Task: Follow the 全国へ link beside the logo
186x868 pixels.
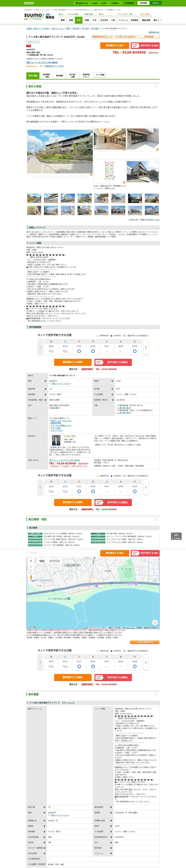Action: [x=48, y=14]
